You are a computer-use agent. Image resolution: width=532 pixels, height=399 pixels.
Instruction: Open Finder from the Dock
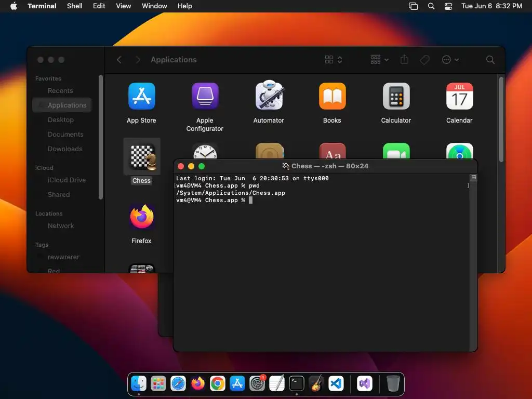point(138,383)
